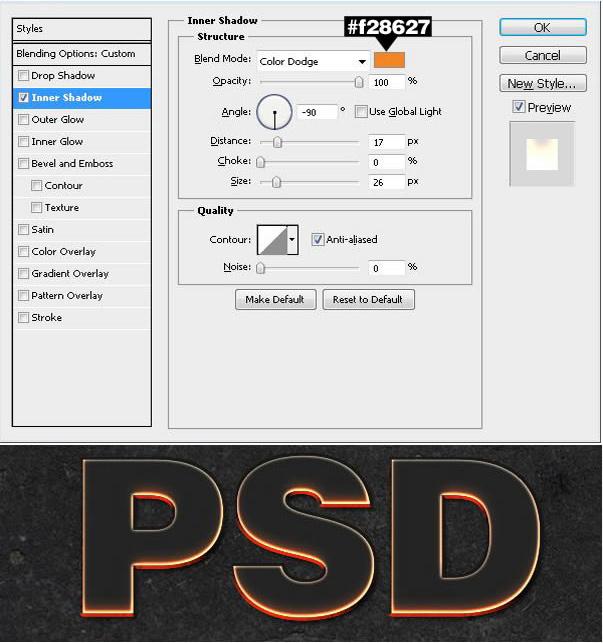
Task: Select Blending Options: Custom
Action: [x=82, y=54]
